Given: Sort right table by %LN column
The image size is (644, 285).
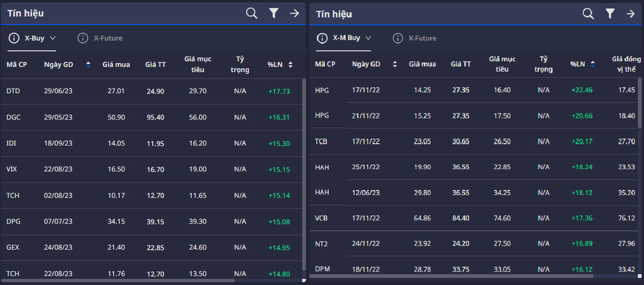Looking at the screenshot, I should click(x=593, y=64).
